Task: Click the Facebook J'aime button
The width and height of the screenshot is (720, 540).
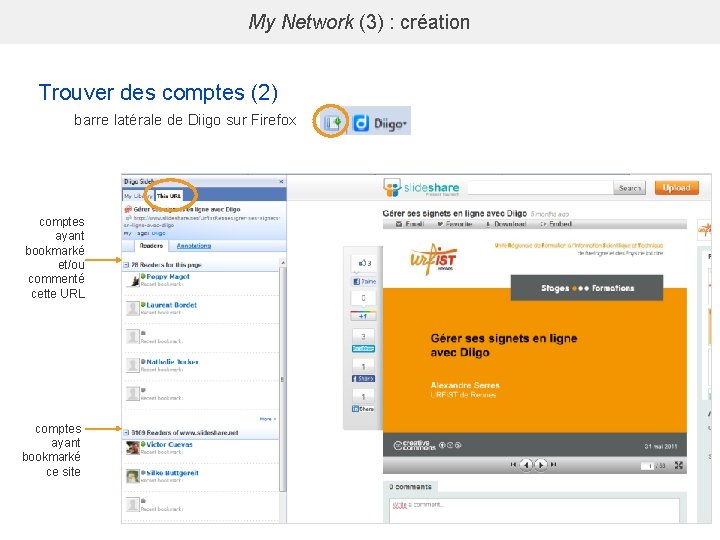Action: tap(364, 281)
